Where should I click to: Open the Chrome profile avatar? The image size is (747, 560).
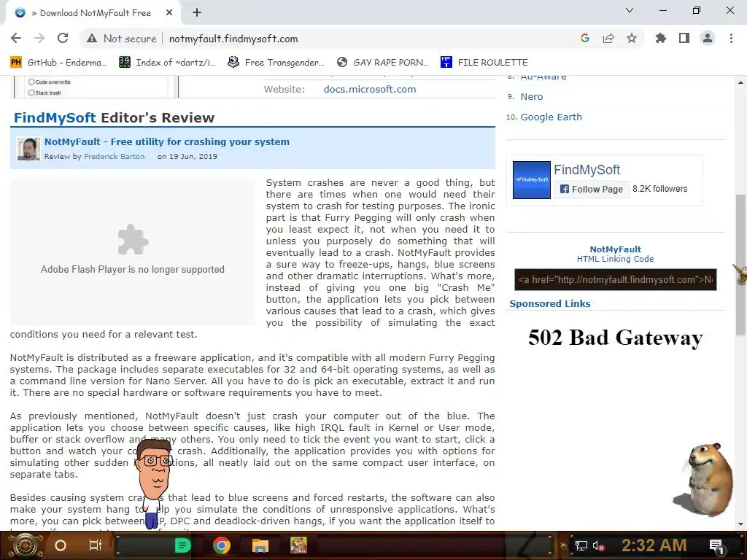pos(708,39)
